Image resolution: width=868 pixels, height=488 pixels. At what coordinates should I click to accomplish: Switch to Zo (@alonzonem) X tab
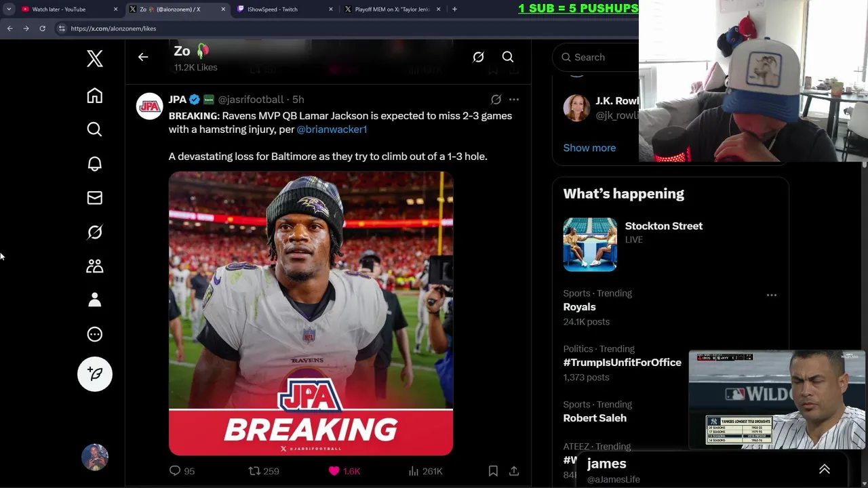(178, 9)
